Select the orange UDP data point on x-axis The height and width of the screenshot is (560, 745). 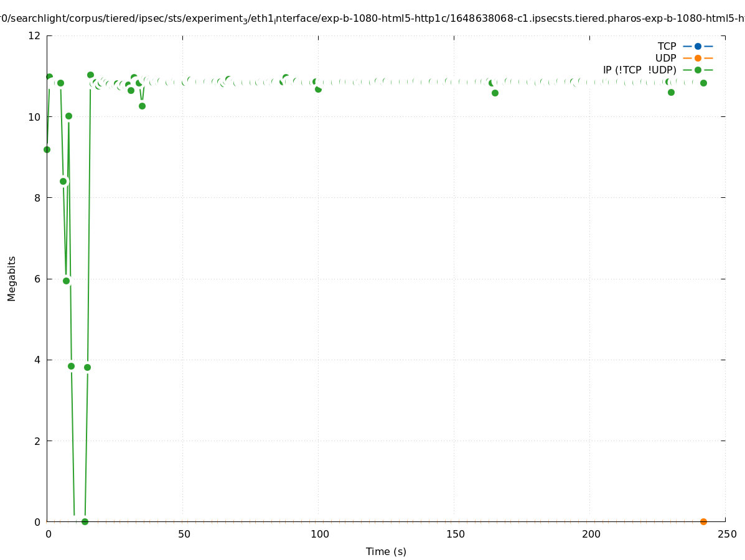703,521
